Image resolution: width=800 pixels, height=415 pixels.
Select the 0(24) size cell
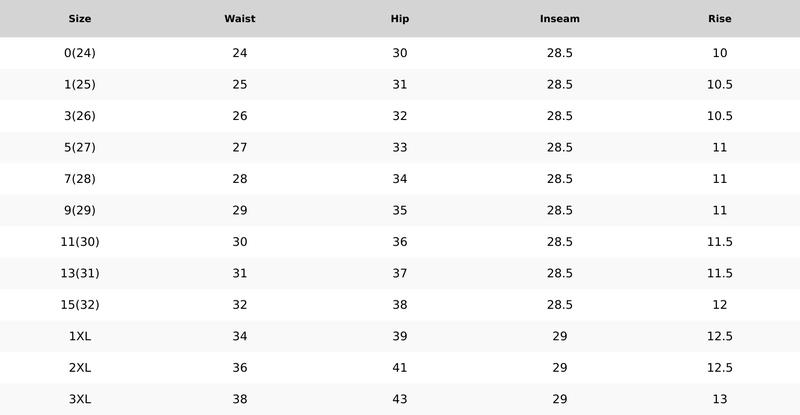point(80,53)
